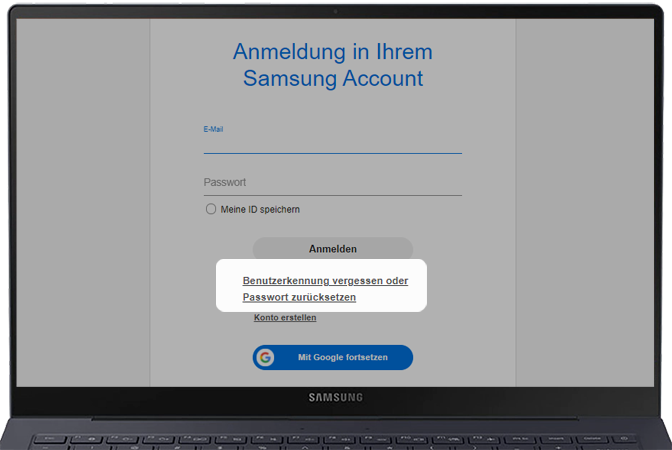Screen dimensions: 672x450
Task: Click the Meine ID speichern label text
Action: (x=260, y=210)
